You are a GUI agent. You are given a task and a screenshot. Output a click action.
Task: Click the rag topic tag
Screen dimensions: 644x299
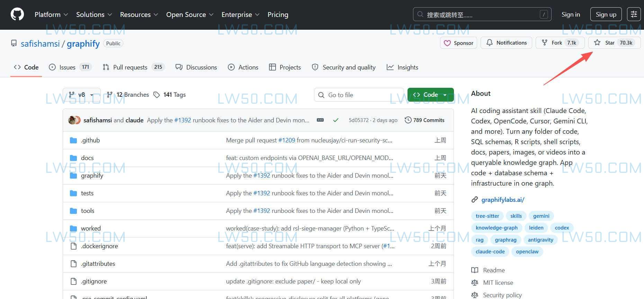[x=480, y=240]
